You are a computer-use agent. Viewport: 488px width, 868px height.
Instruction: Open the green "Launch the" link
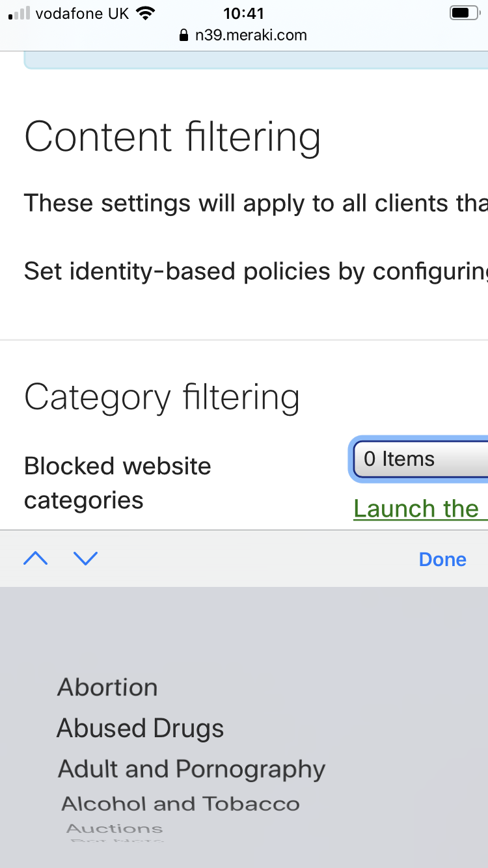pos(420,508)
